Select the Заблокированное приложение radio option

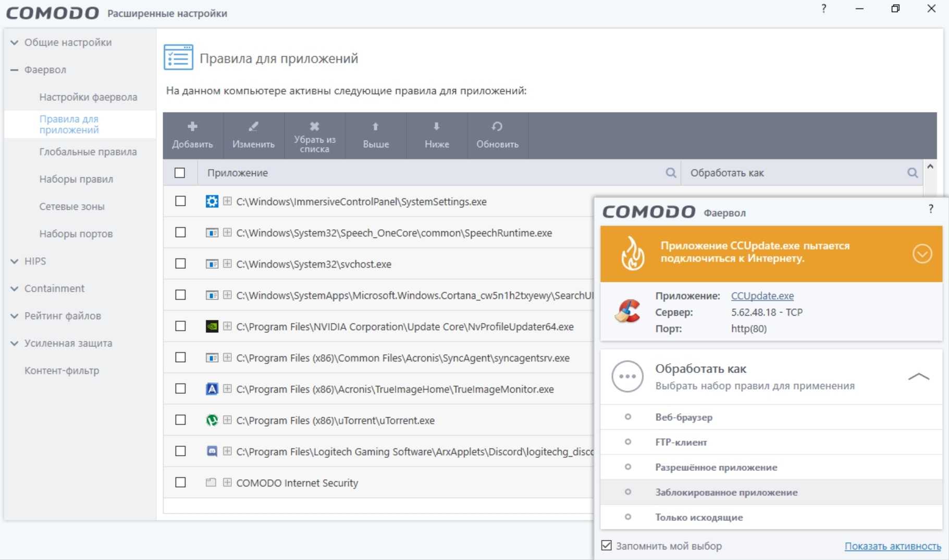628,492
